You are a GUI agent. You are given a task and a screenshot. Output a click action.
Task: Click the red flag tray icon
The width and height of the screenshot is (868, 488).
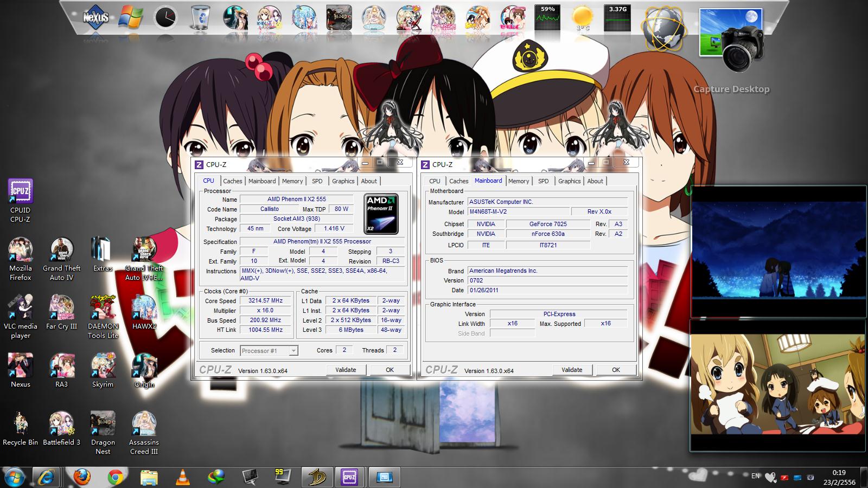coord(784,477)
